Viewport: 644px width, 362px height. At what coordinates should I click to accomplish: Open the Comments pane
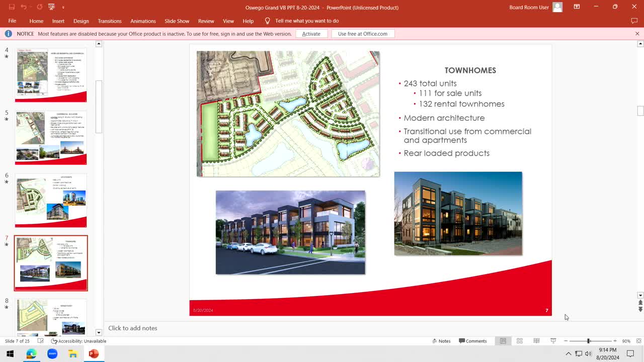click(x=472, y=340)
